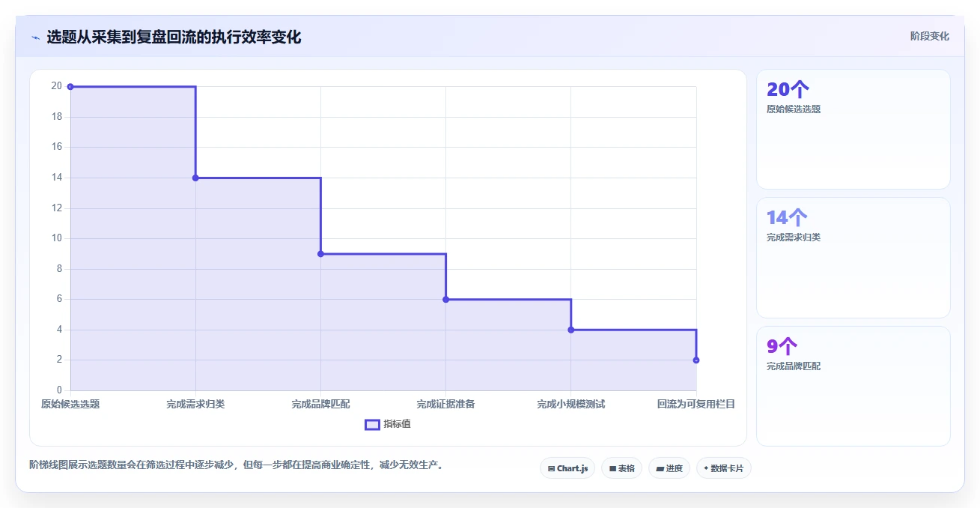This screenshot has height=508, width=980.
Task: Click the 9个 stat card value
Action: 782,346
